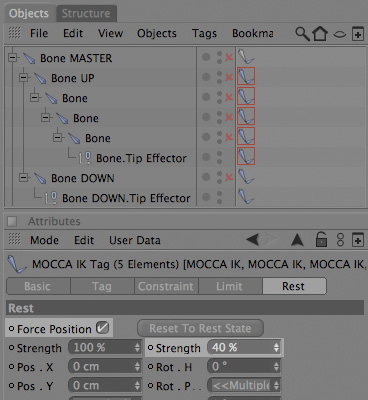This screenshot has width=368, height=400.
Task: Toggle visibility dots of Bone.Tip Effector
Action: 219,157
